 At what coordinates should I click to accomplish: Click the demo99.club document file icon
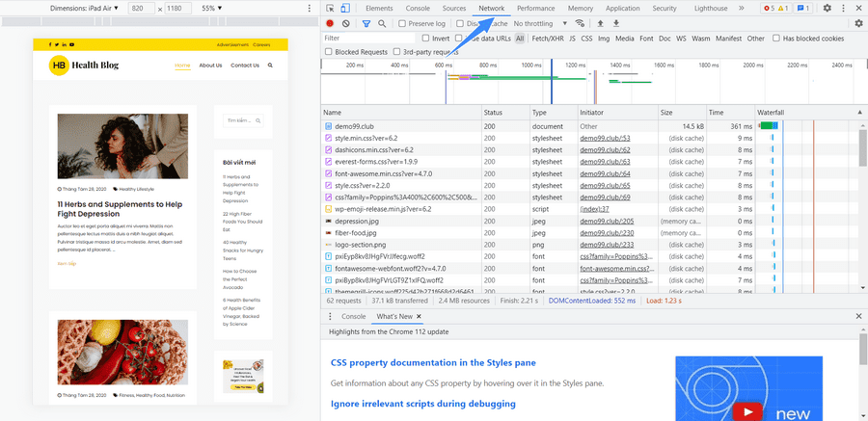(x=328, y=126)
